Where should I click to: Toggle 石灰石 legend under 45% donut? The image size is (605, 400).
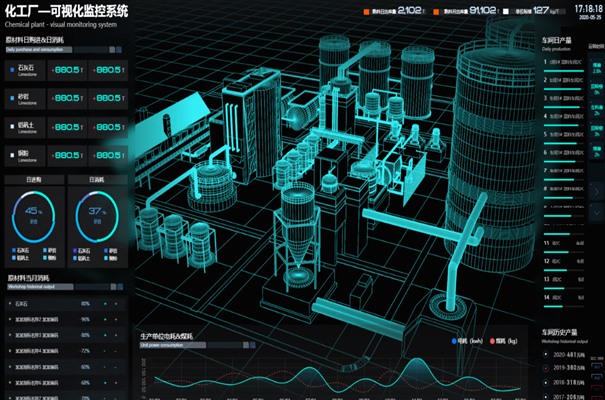point(20,250)
